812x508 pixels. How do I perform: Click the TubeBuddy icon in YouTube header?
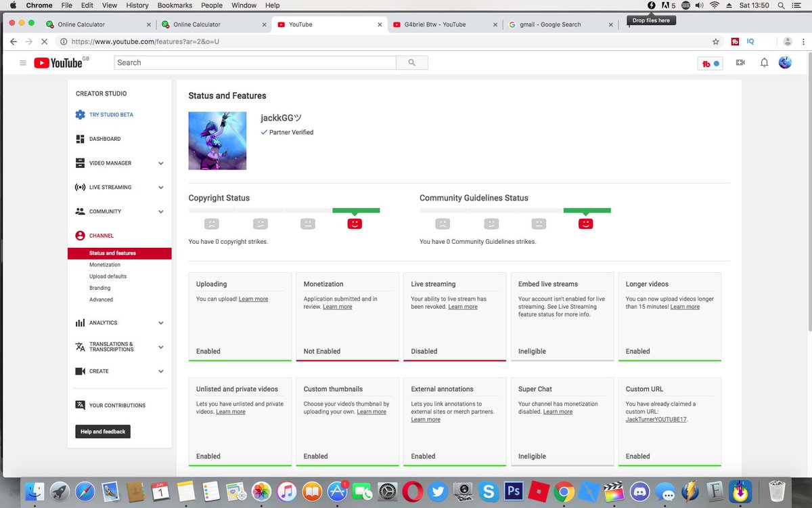click(x=710, y=64)
